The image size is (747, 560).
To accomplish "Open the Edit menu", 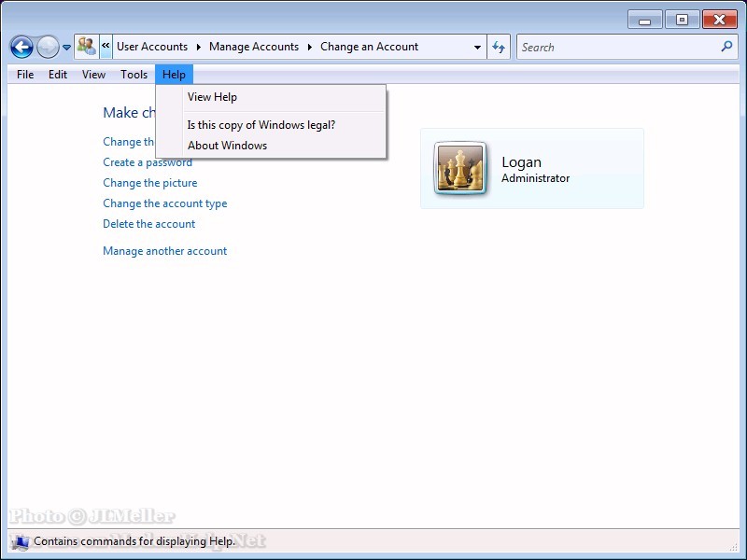I will tap(58, 75).
